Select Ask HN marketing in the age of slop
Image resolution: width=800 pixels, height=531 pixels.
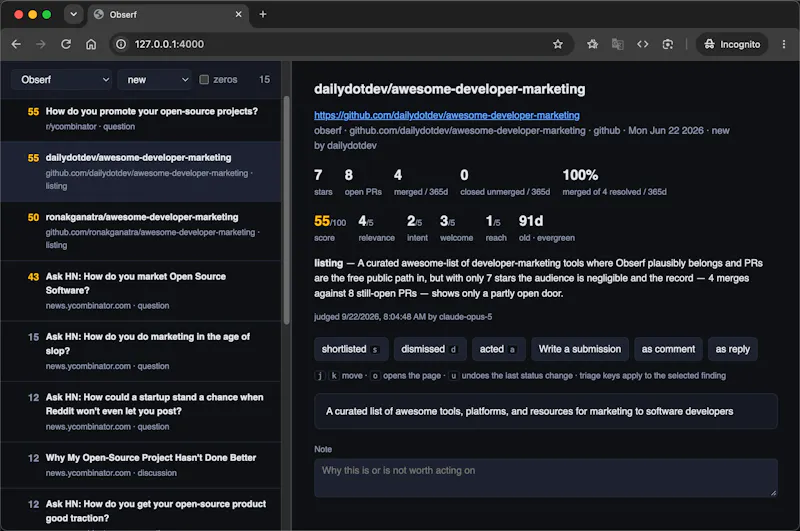pos(141,351)
